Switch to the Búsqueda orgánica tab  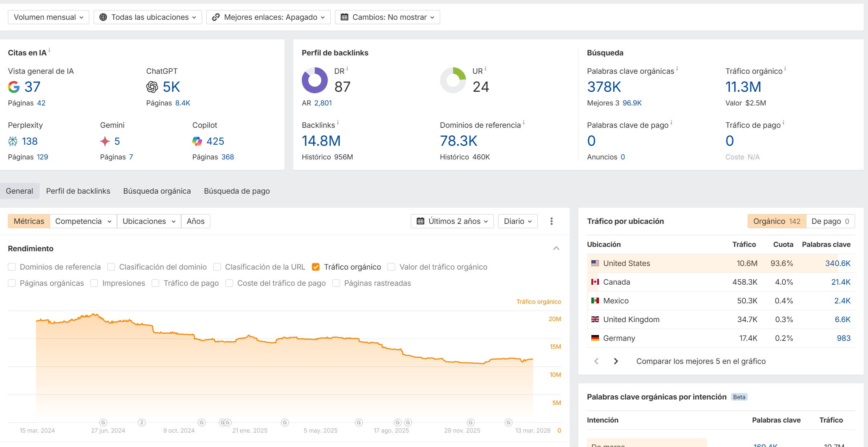(157, 191)
